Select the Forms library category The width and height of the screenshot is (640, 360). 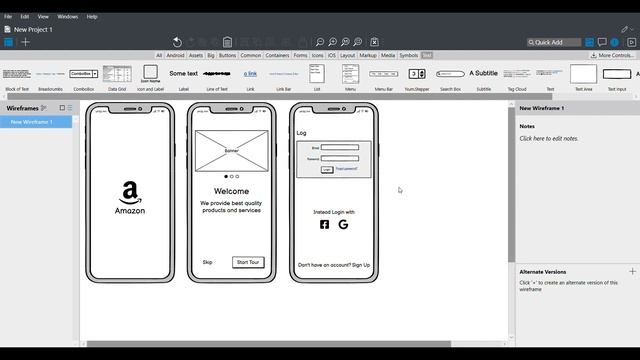click(x=300, y=55)
